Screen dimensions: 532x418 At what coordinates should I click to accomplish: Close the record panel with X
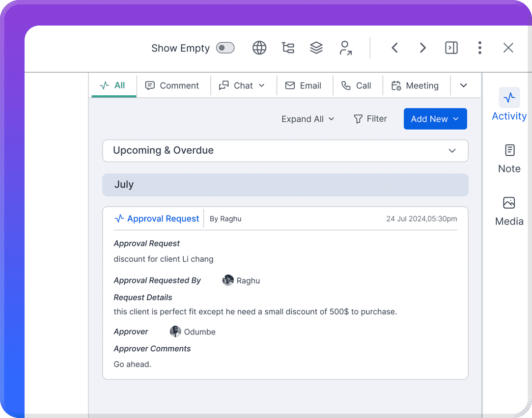(x=508, y=48)
